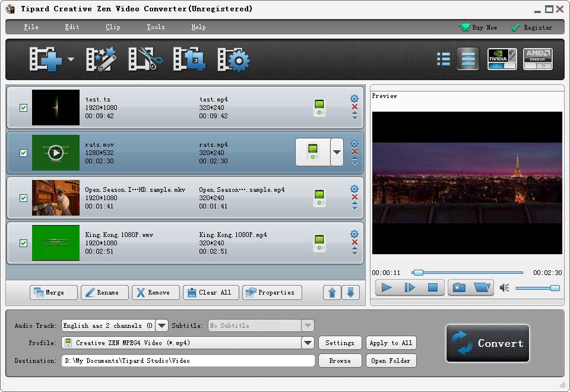570x392 pixels.
Task: Step to next frame in preview
Action: pos(410,287)
